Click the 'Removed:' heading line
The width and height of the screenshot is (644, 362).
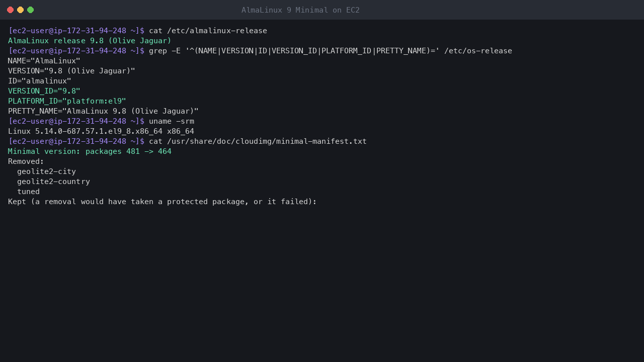[x=26, y=161]
